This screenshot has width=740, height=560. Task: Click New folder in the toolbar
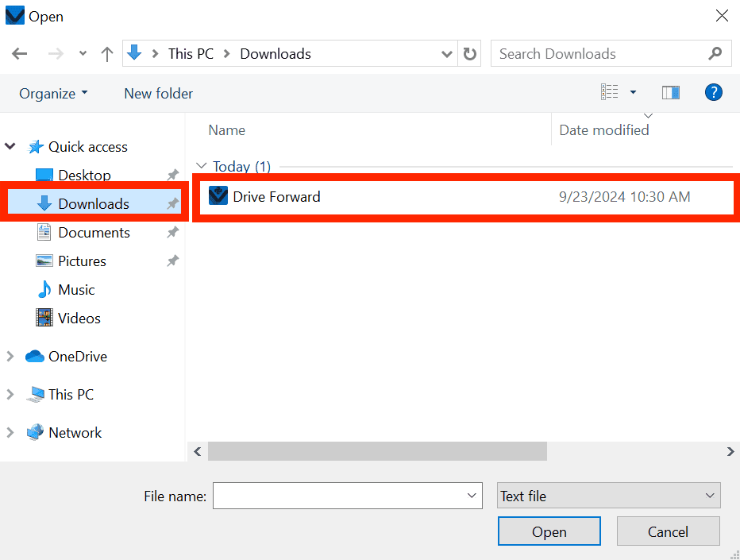pos(158,94)
